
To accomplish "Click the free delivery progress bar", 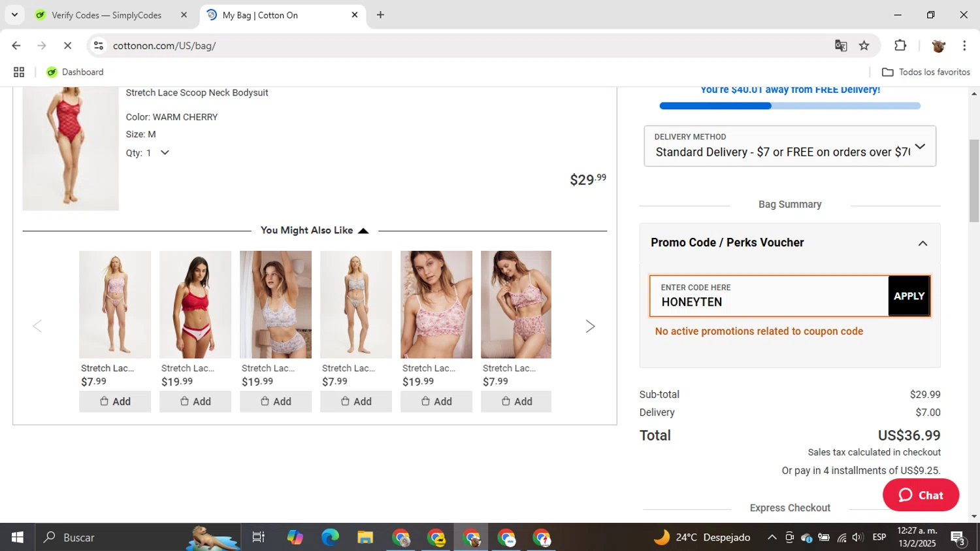I will [790, 106].
